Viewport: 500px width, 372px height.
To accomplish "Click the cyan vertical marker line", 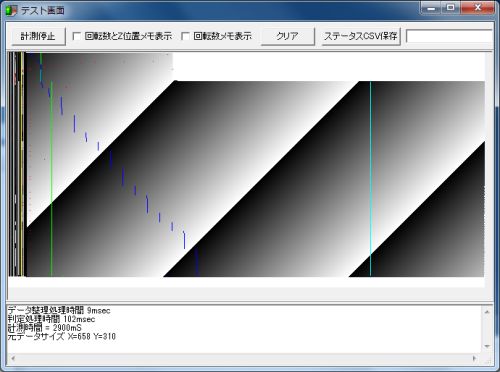I will 370,179.
